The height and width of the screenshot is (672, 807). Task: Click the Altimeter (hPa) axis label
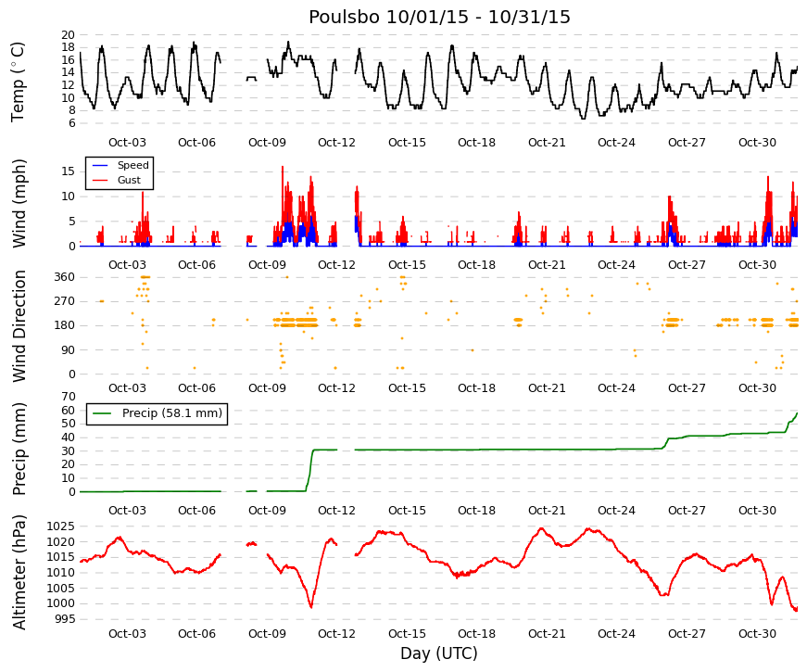(19, 572)
